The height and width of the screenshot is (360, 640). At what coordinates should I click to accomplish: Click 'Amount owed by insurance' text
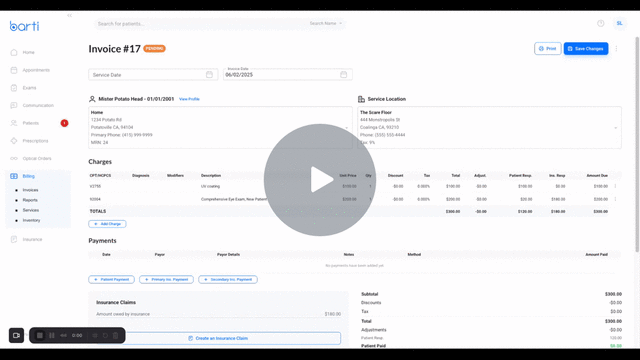point(123,314)
